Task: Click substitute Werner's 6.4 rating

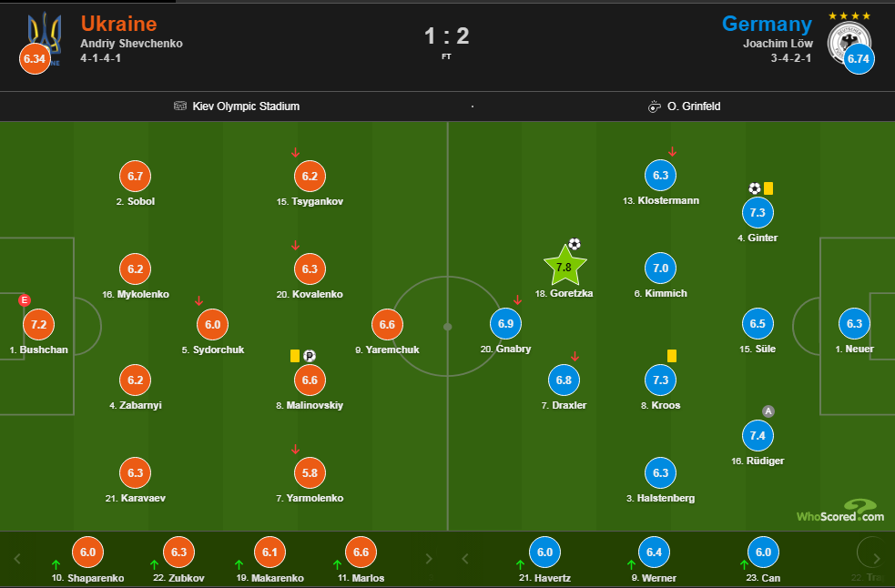Action: (x=654, y=552)
